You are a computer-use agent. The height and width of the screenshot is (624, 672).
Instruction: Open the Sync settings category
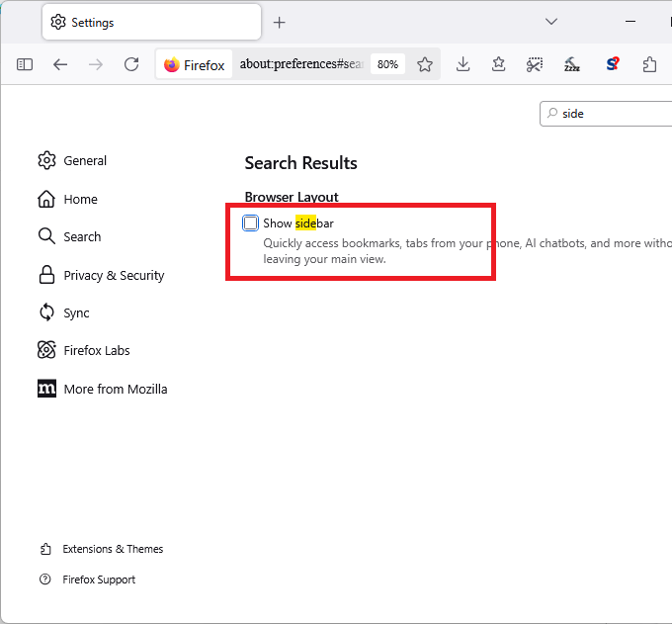(x=64, y=312)
